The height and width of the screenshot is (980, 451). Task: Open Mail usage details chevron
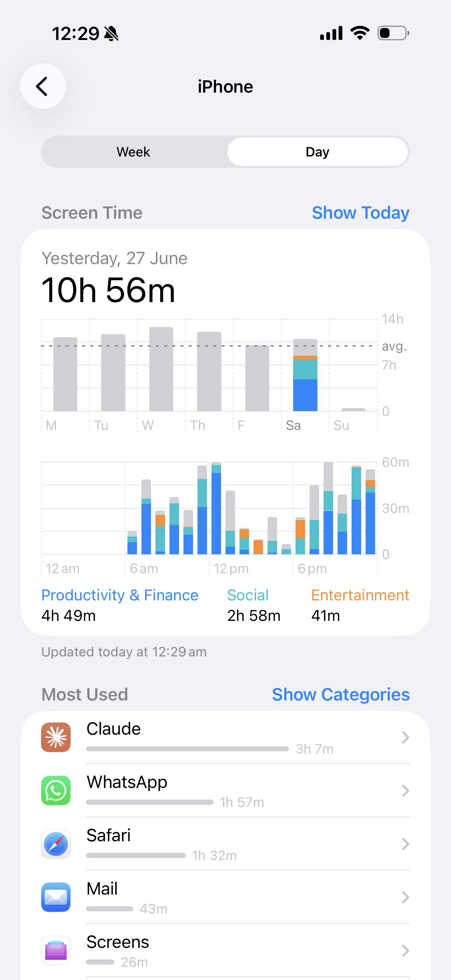click(x=405, y=897)
